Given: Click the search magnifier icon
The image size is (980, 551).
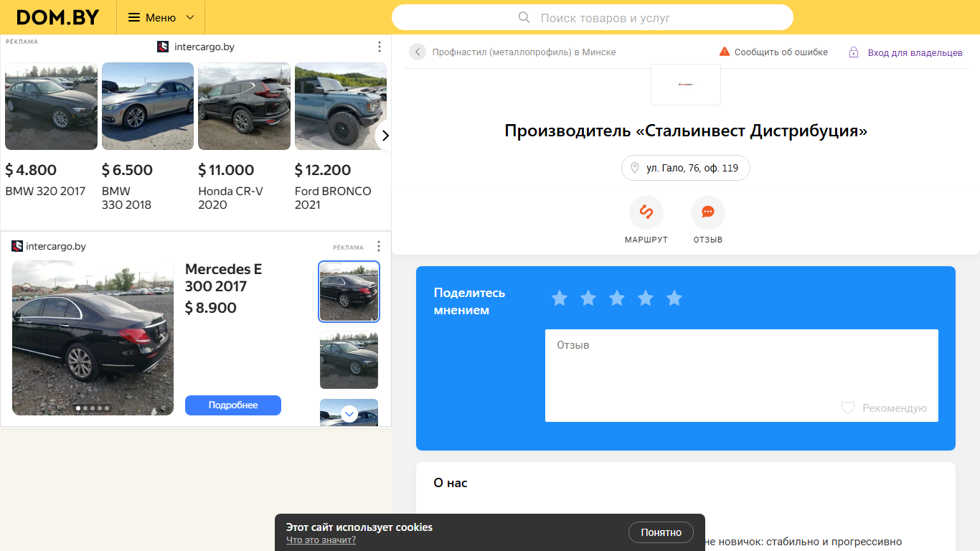Looking at the screenshot, I should (x=524, y=17).
